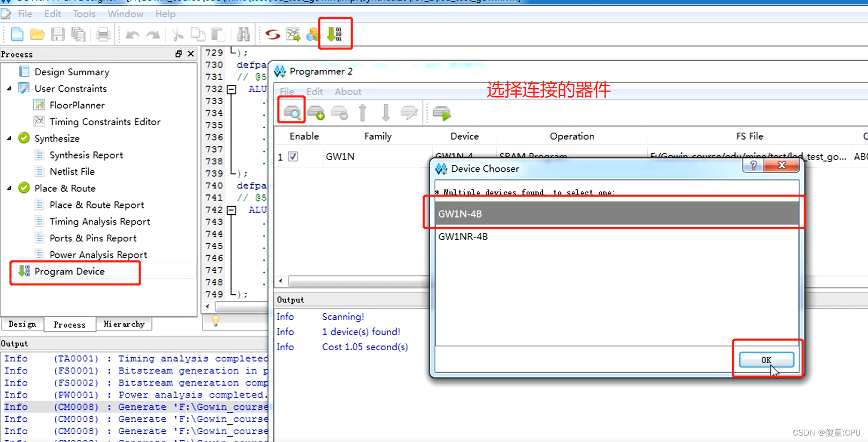
Task: Collapse the User Constraints tree node
Action: [x=9, y=88]
